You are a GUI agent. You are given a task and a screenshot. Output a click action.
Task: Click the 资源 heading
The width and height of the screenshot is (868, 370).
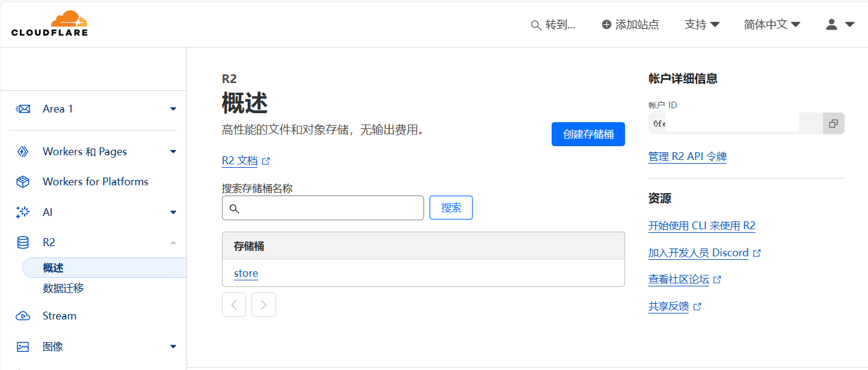click(660, 199)
